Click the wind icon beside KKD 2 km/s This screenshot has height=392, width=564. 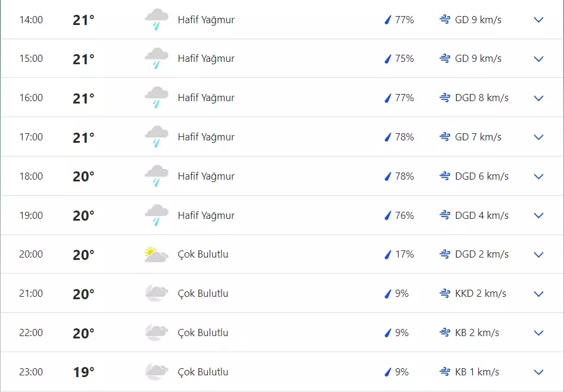[x=445, y=293]
